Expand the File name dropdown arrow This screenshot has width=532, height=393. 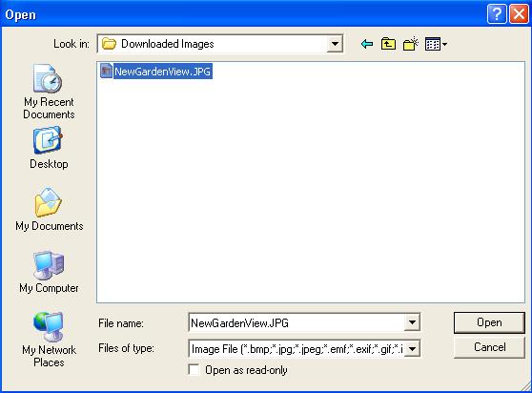412,322
